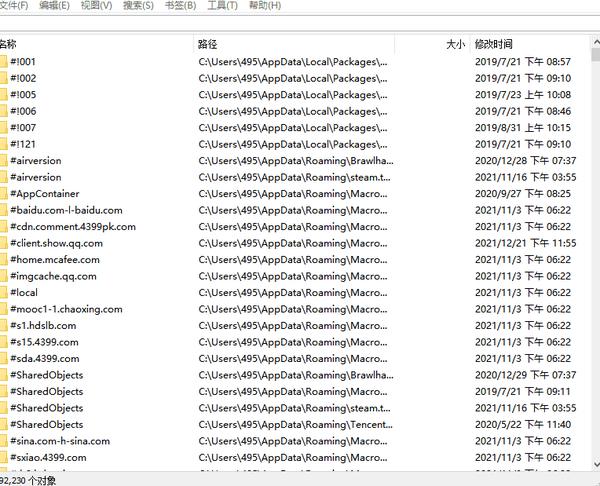The height and width of the screenshot is (486, 600).
Task: Click the path cell of the #s15.4399.com row
Action: [x=293, y=342]
